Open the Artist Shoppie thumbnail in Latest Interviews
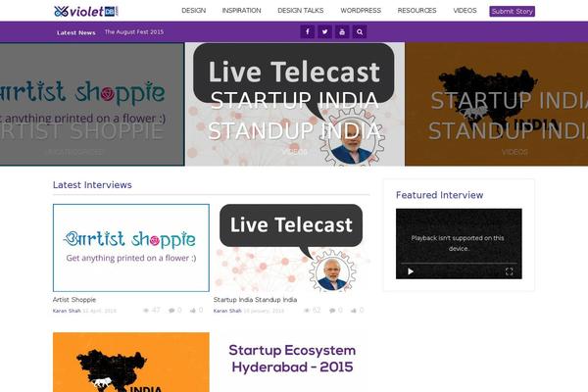The height and width of the screenshot is (392, 588). click(131, 248)
